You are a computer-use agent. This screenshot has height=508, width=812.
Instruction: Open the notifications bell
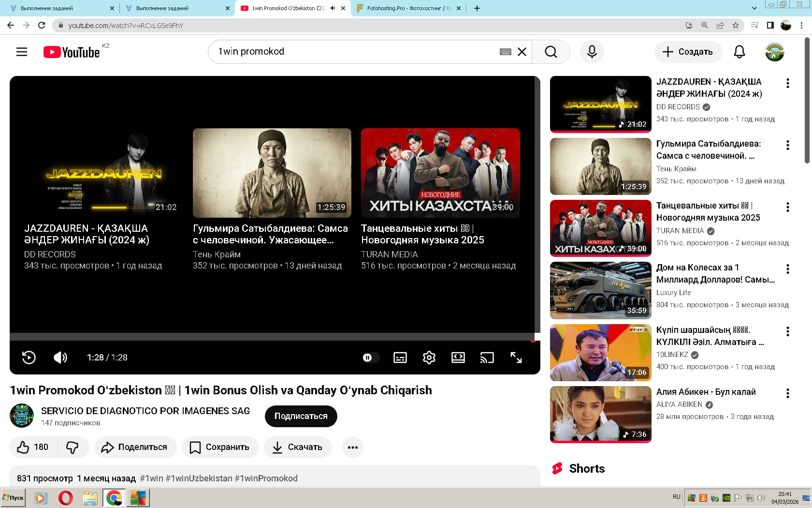pos(739,52)
